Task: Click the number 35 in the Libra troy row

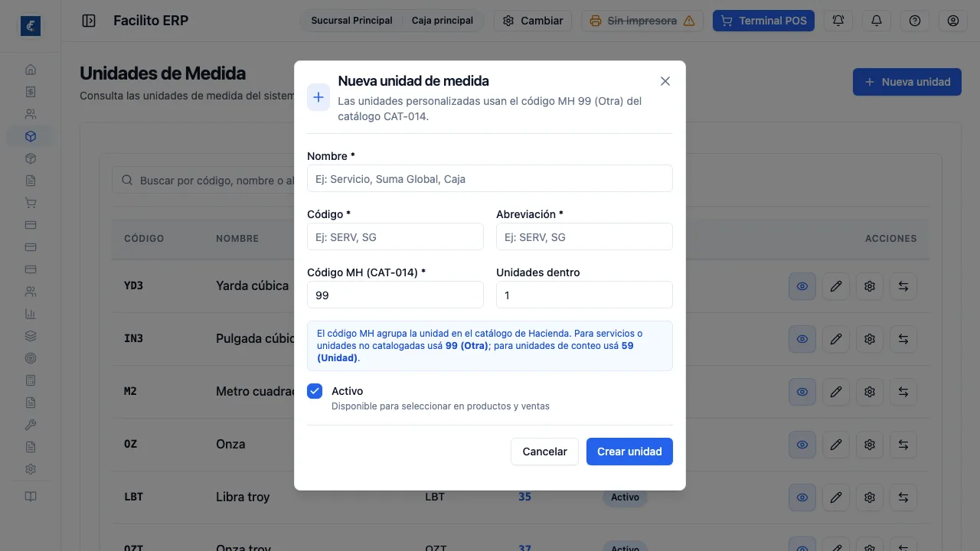Action: coord(524,497)
